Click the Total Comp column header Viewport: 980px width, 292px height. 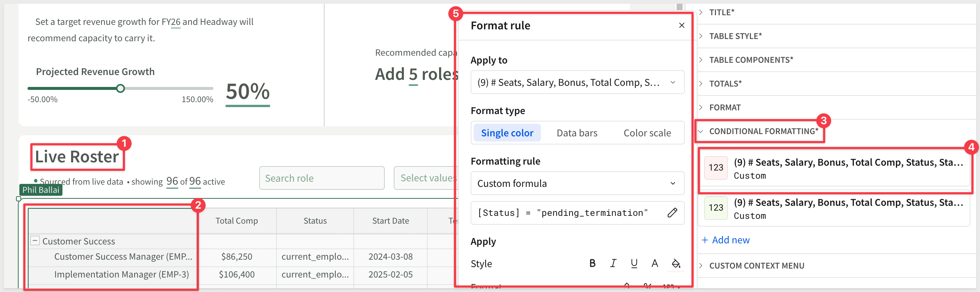[x=236, y=221]
